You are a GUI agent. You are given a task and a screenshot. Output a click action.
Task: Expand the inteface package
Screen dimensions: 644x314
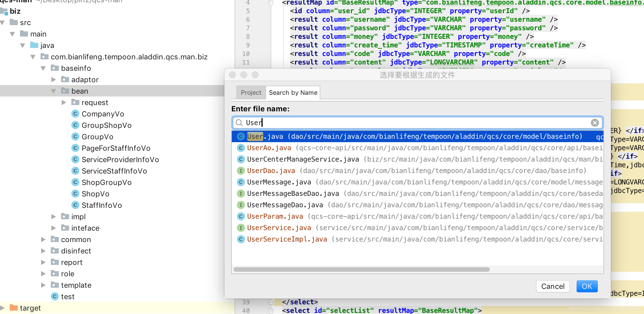(x=53, y=228)
